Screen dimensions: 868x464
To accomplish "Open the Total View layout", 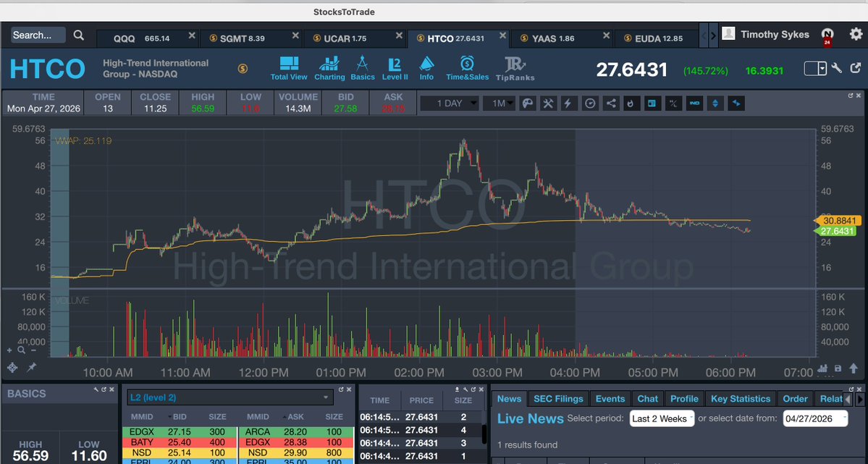I will point(288,69).
